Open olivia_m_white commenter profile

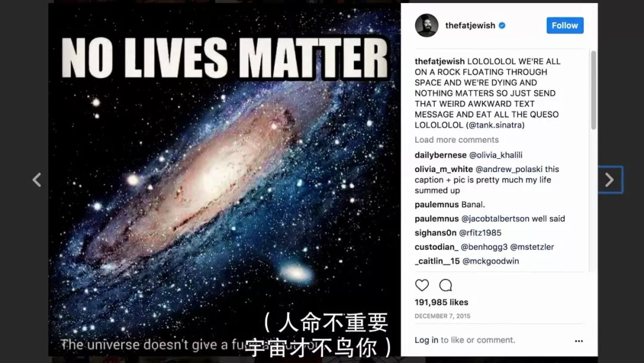[444, 169]
